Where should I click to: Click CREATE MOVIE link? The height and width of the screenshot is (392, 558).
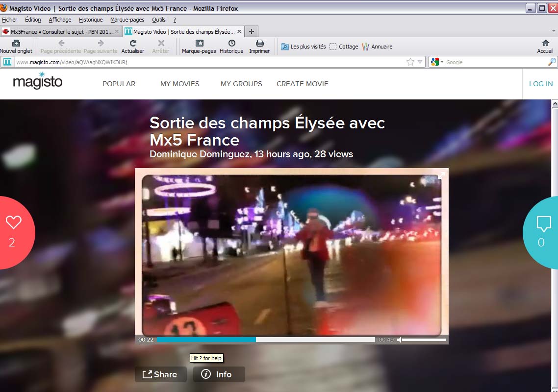click(x=303, y=84)
